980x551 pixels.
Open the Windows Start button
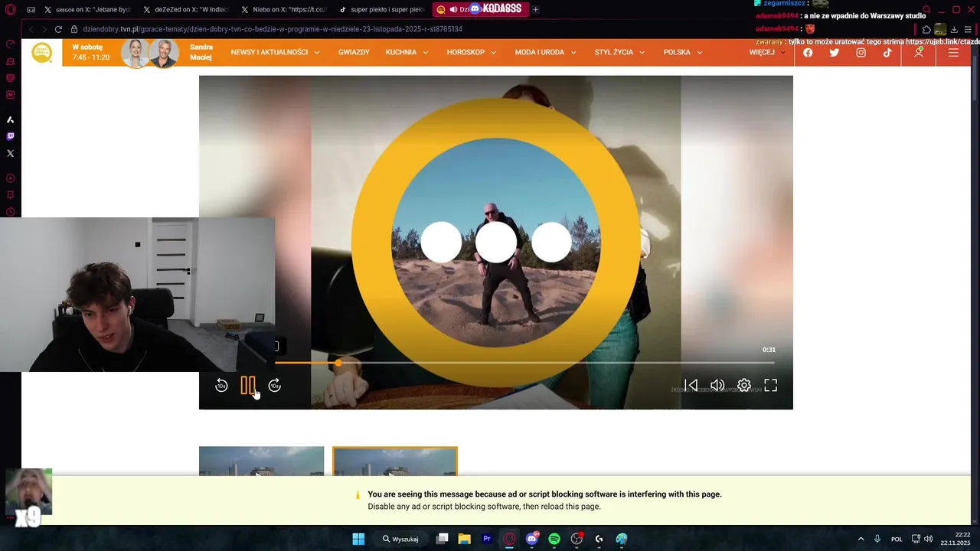tap(358, 539)
